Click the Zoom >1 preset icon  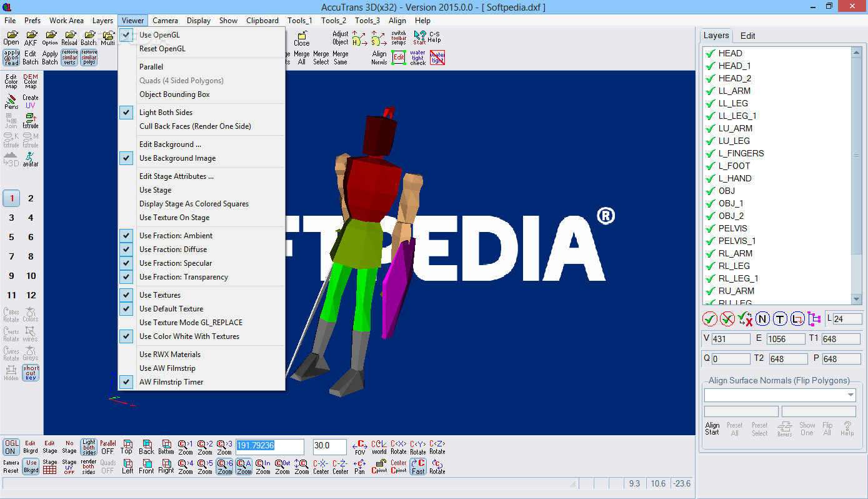point(186,446)
